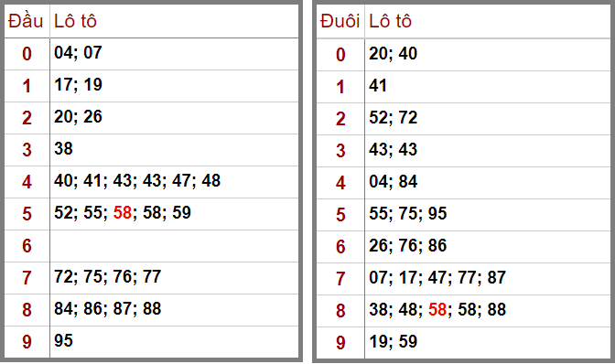Click Đuôi row number 1
Image resolution: width=615 pixels, height=364 pixels.
340,87
